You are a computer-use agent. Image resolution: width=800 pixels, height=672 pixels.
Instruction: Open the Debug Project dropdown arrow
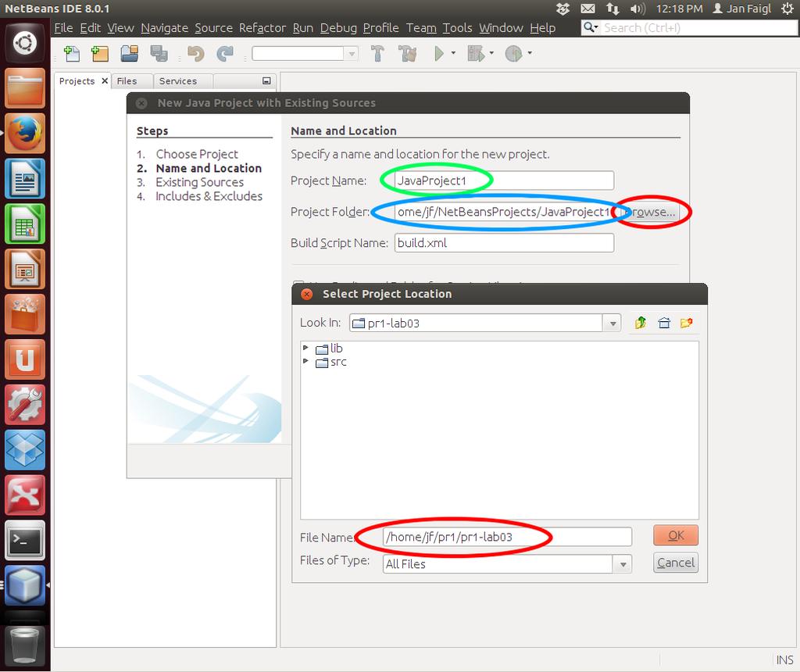click(x=491, y=52)
